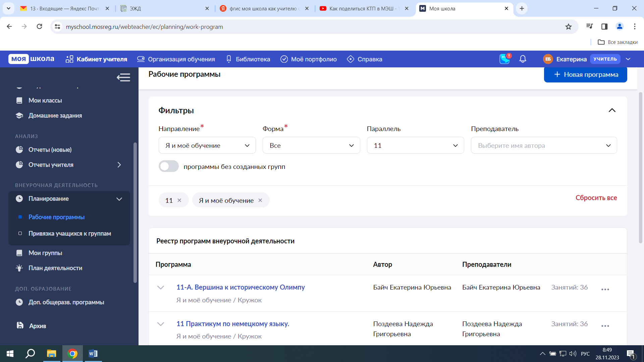This screenshot has width=644, height=362.
Task: Open План деятельности in sidebar
Action: coord(55,268)
